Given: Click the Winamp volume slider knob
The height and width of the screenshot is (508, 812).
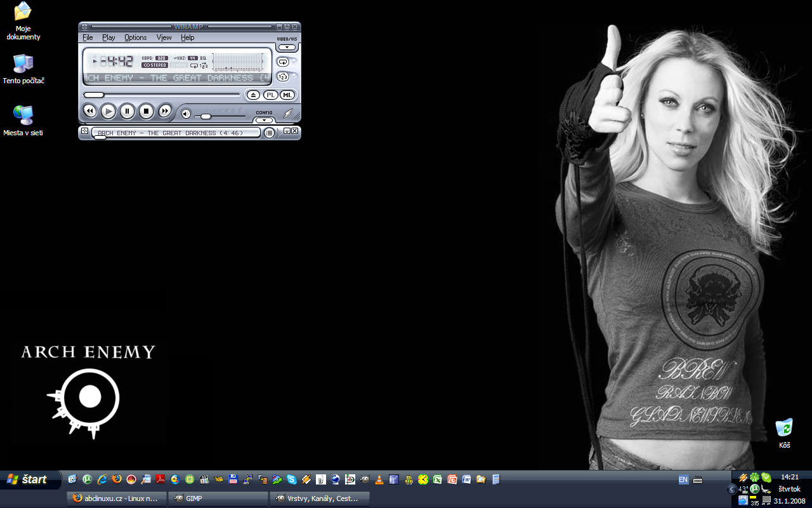Looking at the screenshot, I should point(206,116).
